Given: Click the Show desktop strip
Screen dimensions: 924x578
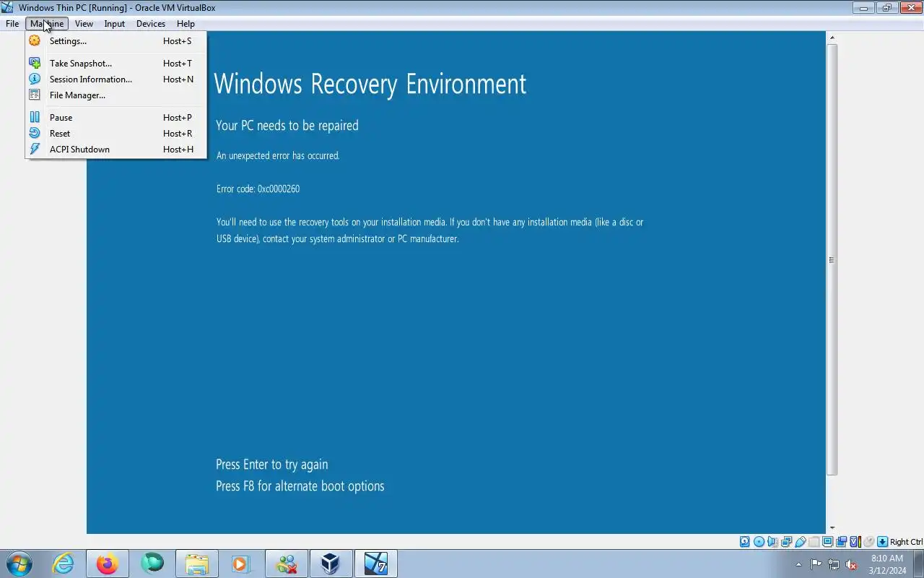Looking at the screenshot, I should pyautogui.click(x=918, y=564).
